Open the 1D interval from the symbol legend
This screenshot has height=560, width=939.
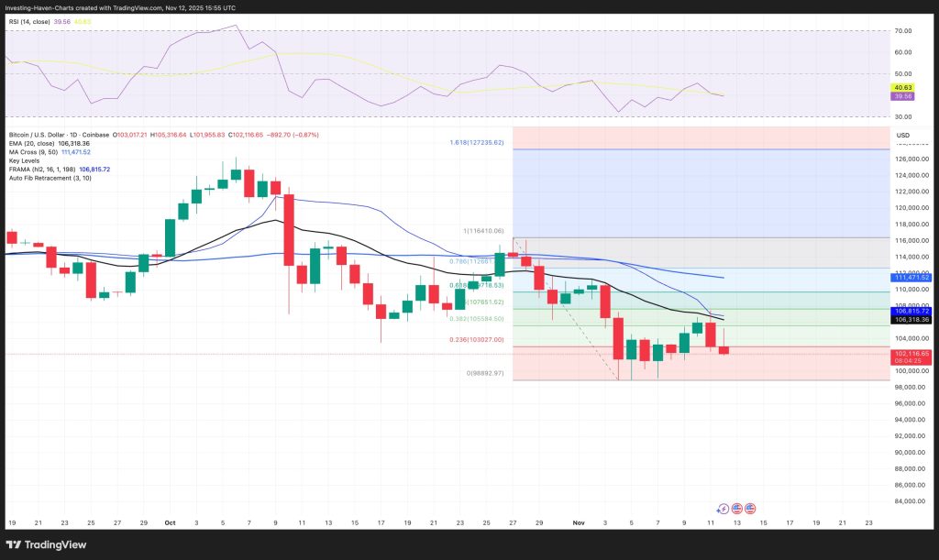(74, 136)
